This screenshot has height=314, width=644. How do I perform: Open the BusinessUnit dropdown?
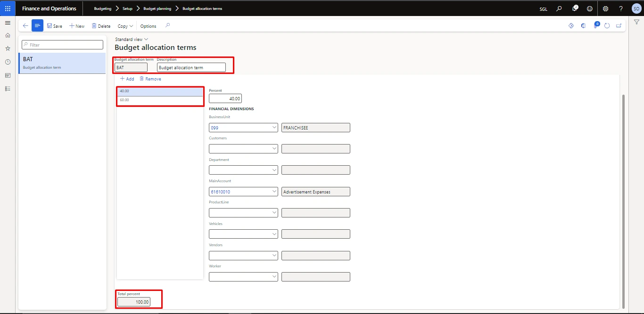275,128
